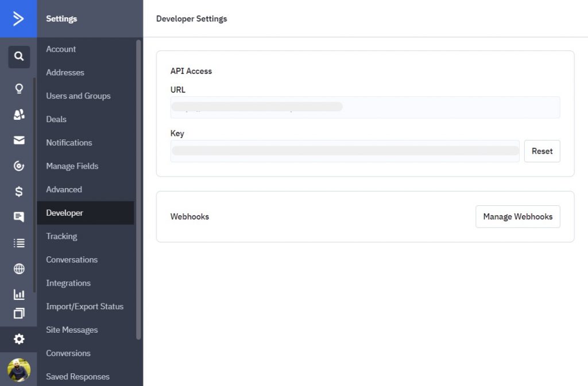Reset the API key

[542, 151]
